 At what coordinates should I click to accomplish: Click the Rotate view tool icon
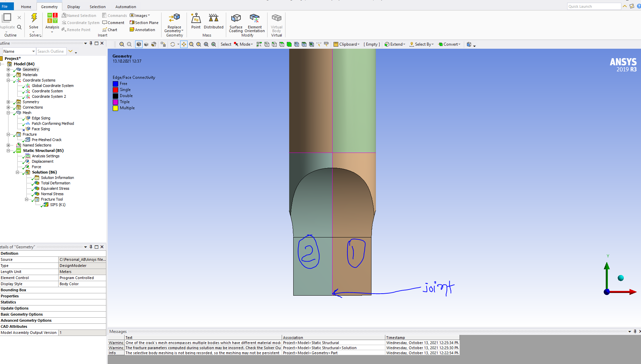click(x=173, y=44)
